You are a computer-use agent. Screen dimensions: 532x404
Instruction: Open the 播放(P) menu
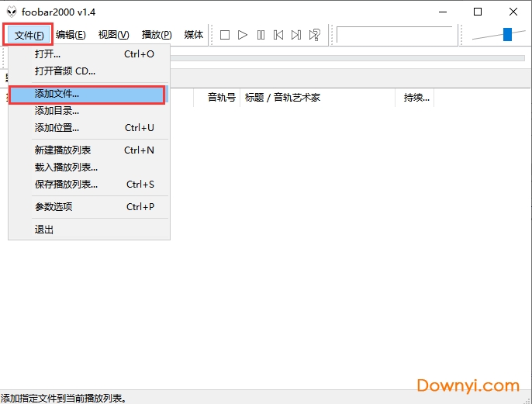click(157, 35)
